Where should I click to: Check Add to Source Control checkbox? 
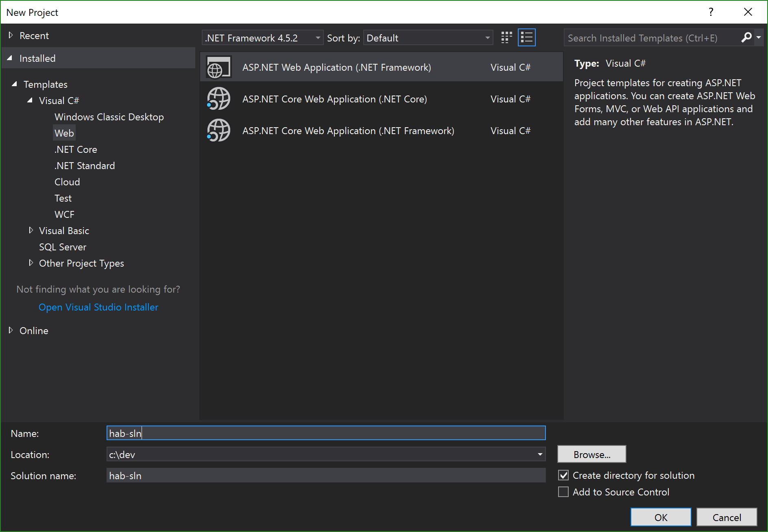click(563, 492)
